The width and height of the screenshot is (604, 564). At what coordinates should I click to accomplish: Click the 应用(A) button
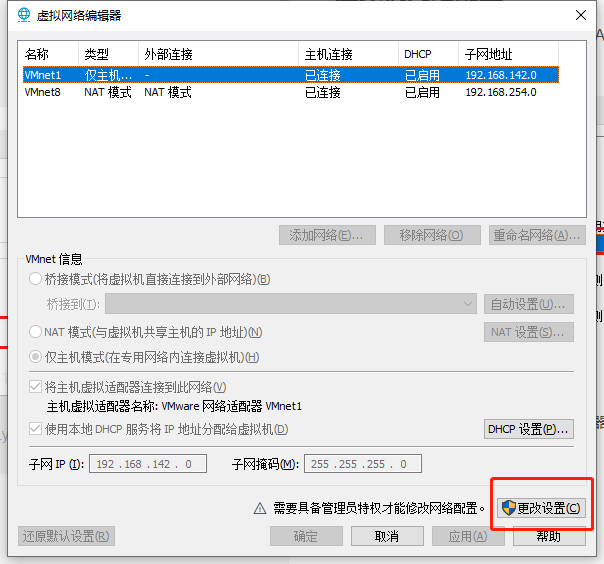coord(468,536)
